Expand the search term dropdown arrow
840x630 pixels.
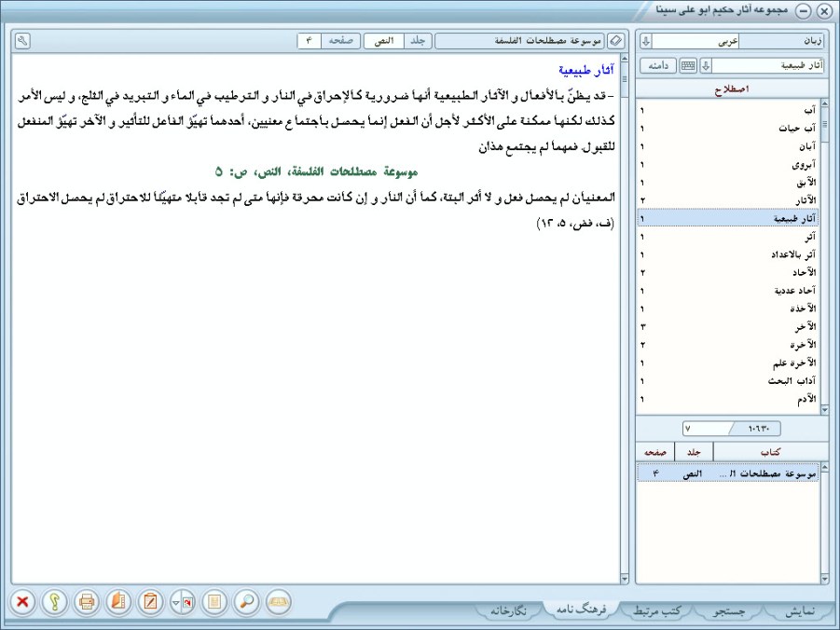coord(705,65)
